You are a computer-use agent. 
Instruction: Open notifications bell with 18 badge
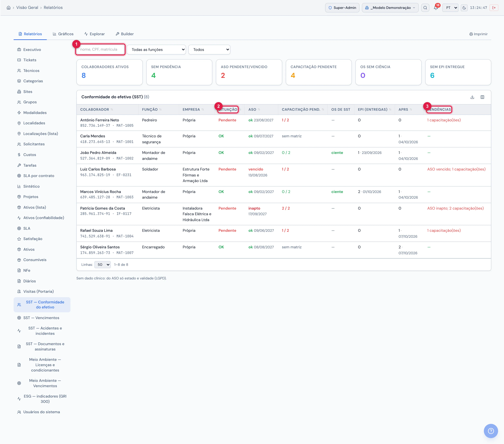436,7
